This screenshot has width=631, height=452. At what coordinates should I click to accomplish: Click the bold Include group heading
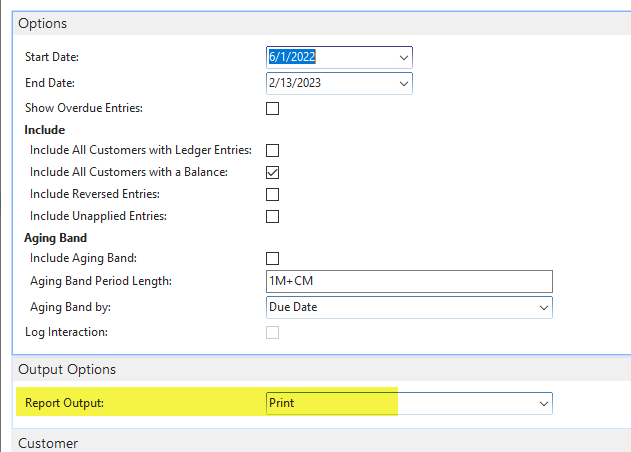[x=44, y=130]
